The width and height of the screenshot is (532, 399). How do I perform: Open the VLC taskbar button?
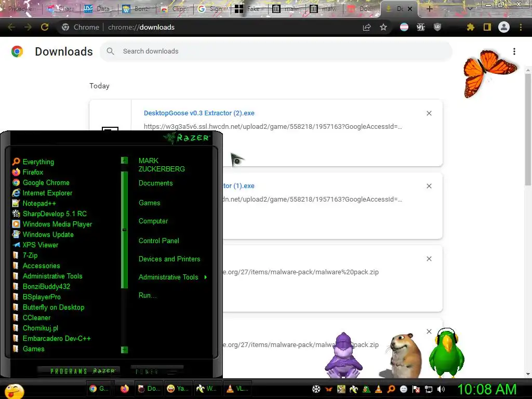tap(237, 389)
